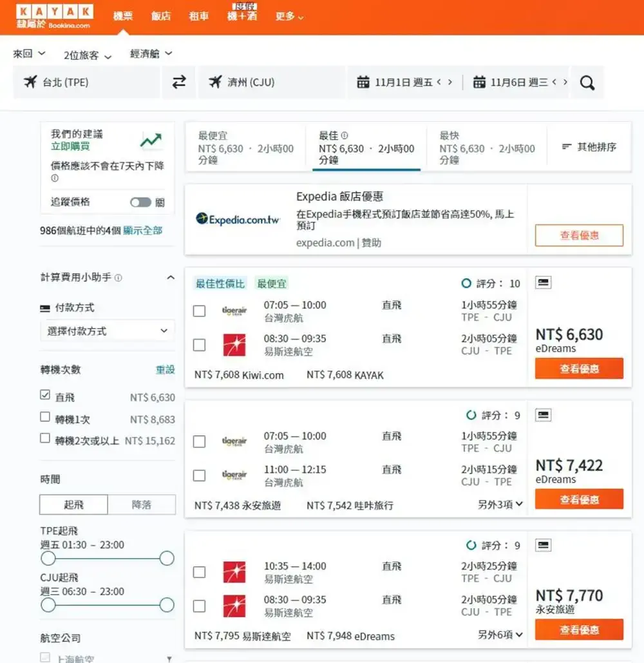Click the credit card icon beside 付款方式
The image size is (644, 663).
[x=45, y=308]
